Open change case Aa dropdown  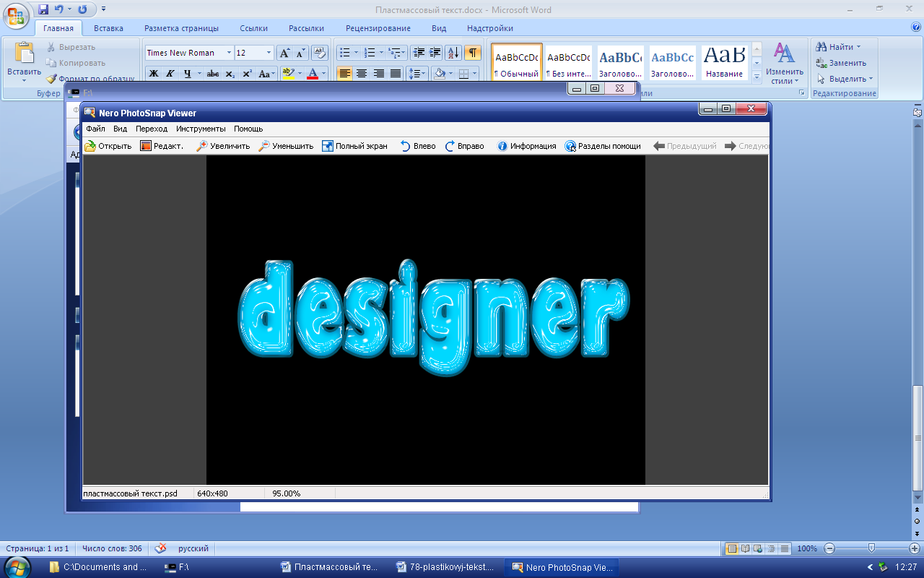[x=266, y=74]
